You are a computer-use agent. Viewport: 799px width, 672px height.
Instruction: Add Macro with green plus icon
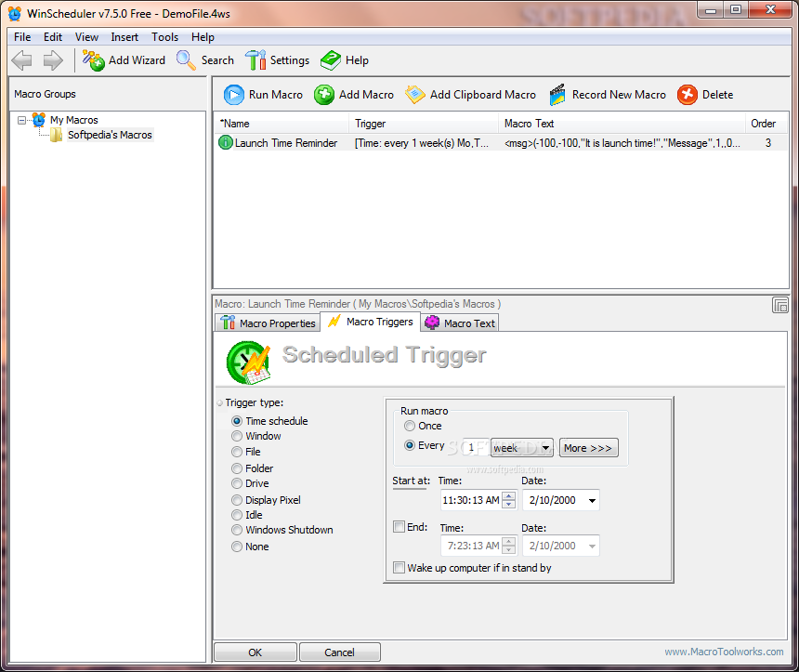coord(323,95)
